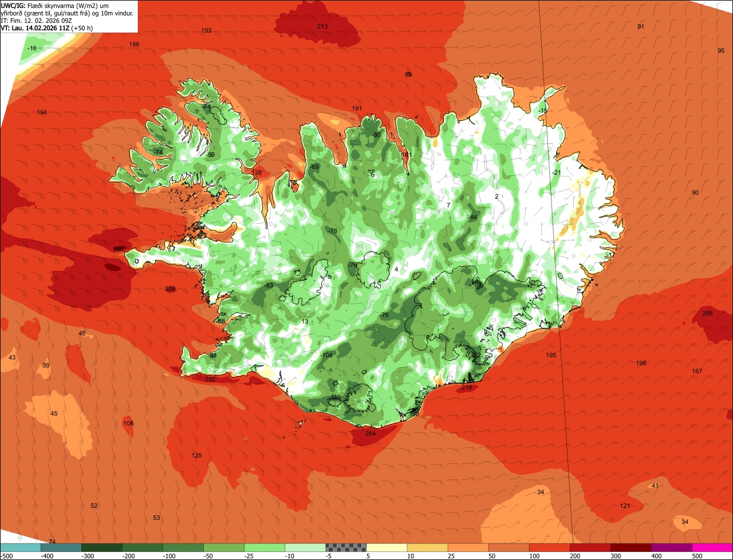Click the 194 flux value on the map
This screenshot has height=560, width=733.
[x=42, y=112]
